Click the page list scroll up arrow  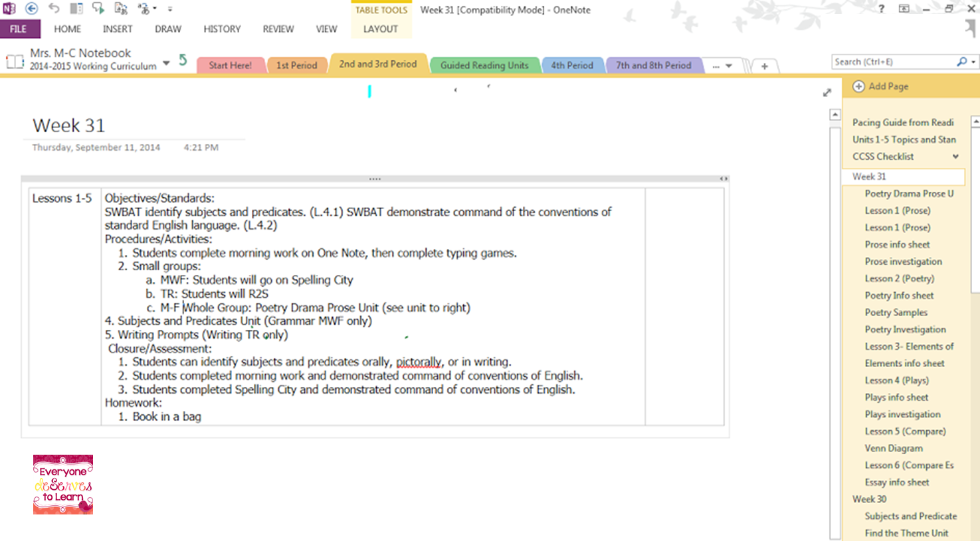pyautogui.click(x=975, y=122)
